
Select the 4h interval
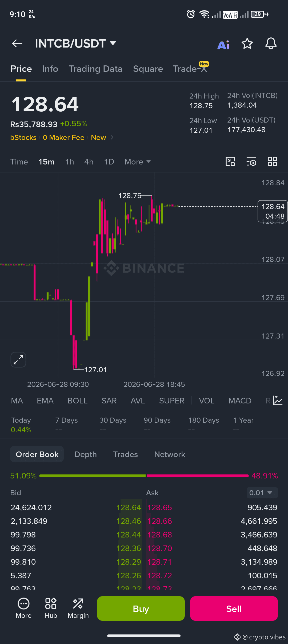(x=89, y=162)
